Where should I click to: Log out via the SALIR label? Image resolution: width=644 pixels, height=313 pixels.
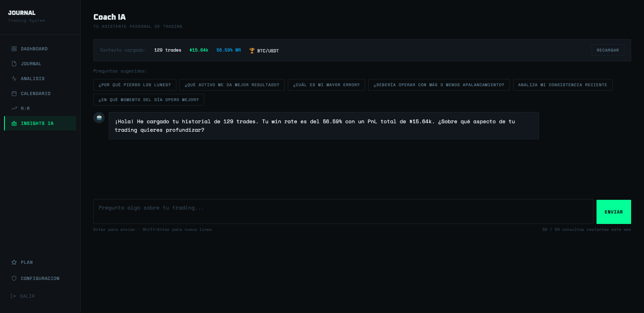tap(27, 296)
